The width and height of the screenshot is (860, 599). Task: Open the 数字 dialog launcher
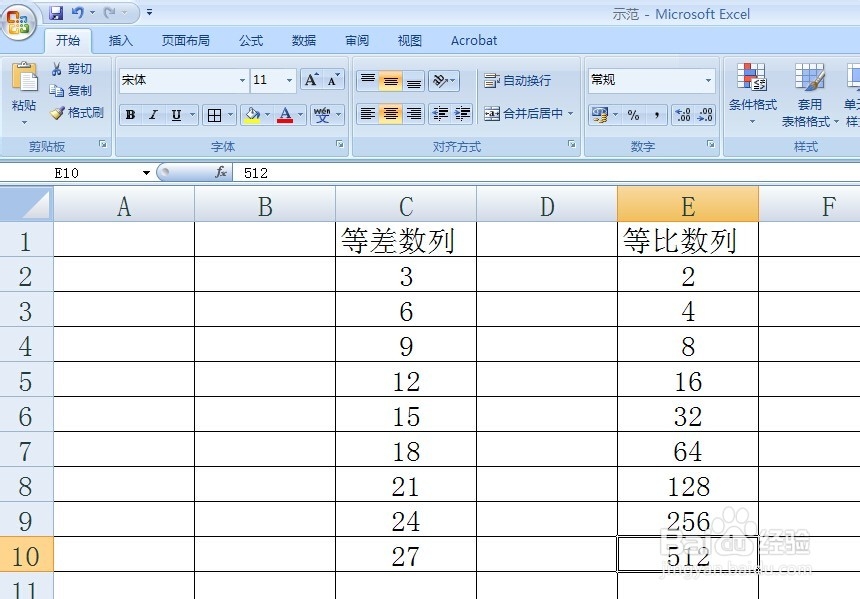[x=711, y=144]
